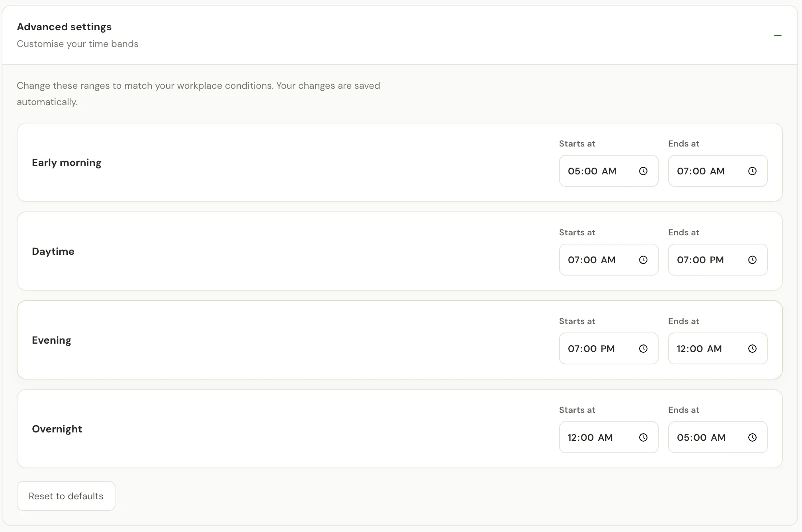Open clock picker for Evening start
Image resolution: width=802 pixels, height=532 pixels.
click(x=643, y=349)
